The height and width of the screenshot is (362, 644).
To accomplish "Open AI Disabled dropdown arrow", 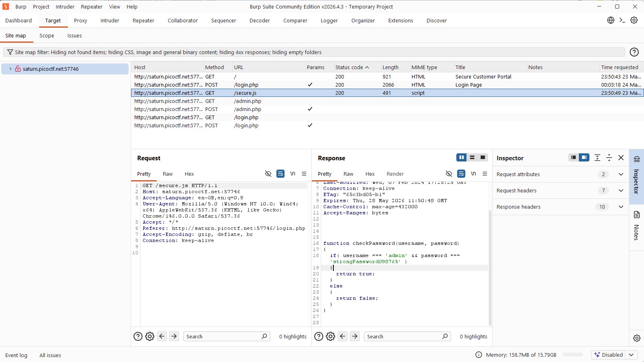I will (x=631, y=355).
